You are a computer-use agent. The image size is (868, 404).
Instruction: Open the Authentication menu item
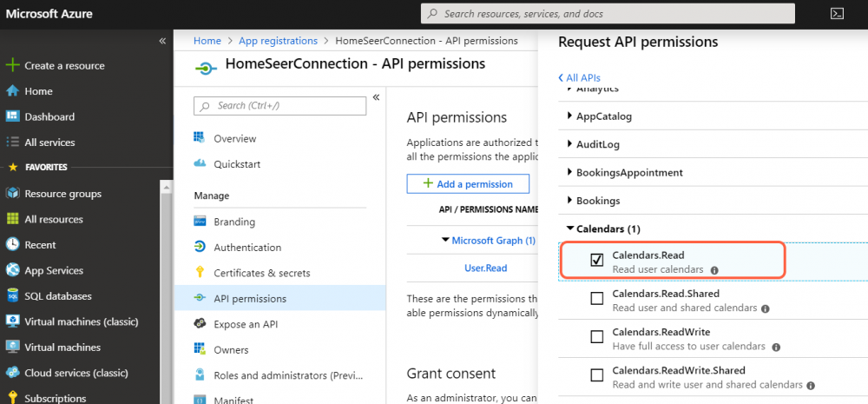(x=247, y=248)
